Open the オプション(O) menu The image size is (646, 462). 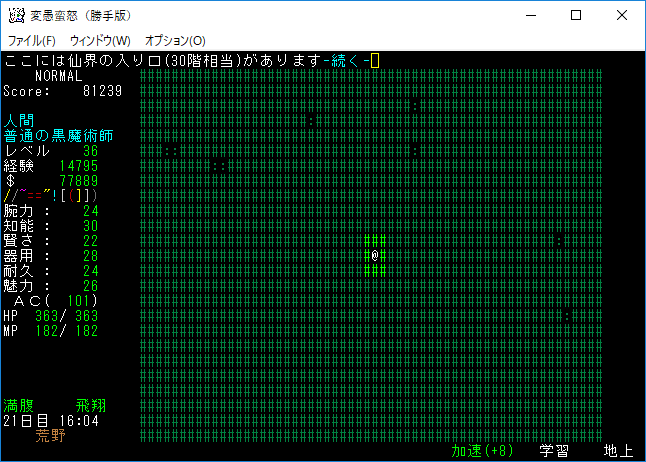pyautogui.click(x=175, y=40)
